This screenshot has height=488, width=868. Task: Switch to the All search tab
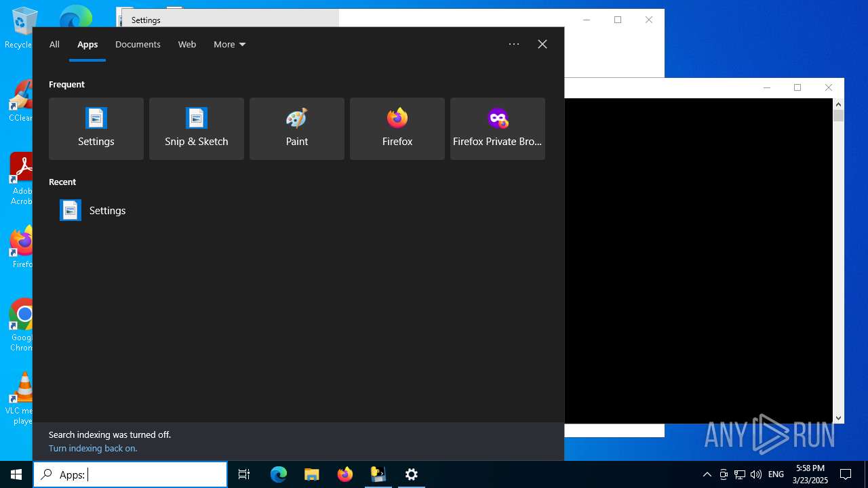[54, 44]
